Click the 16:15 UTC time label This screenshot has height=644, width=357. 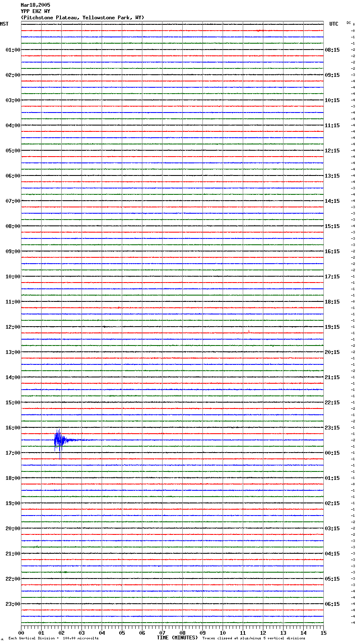pos(332,251)
